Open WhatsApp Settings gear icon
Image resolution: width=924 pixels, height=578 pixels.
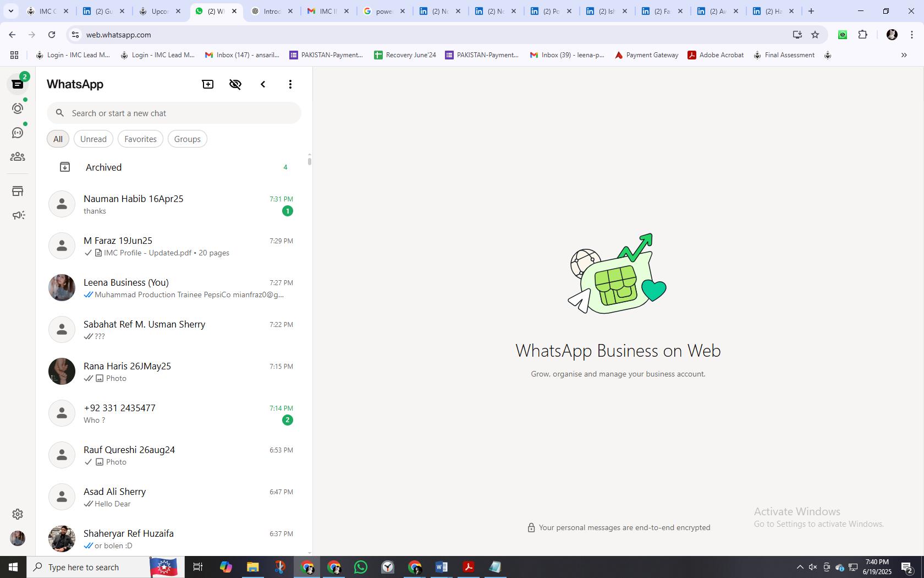18,514
